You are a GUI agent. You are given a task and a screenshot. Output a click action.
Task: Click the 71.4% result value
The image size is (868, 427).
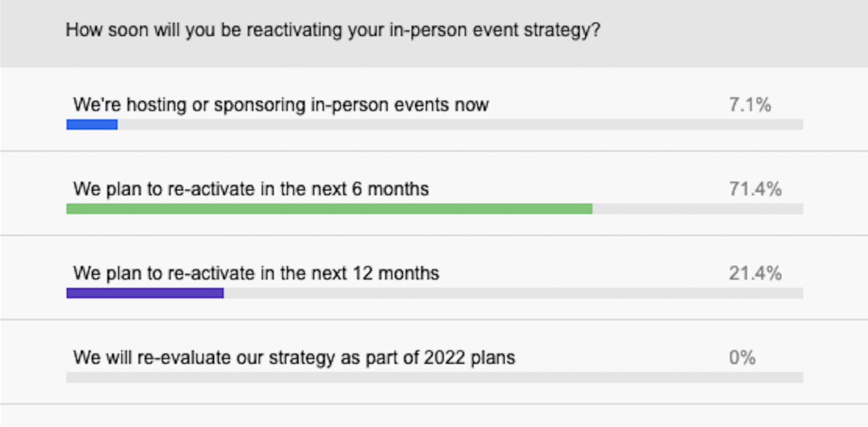tap(755, 189)
